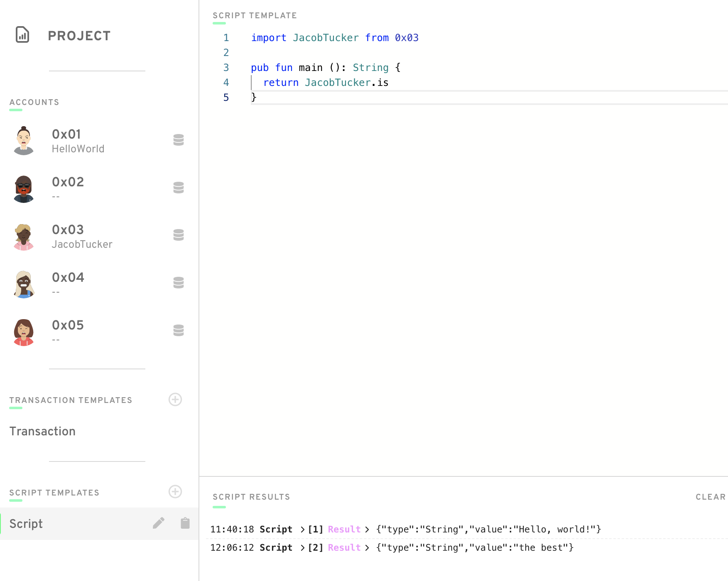Select the Script template entry
Image resolution: width=728 pixels, height=581 pixels.
99,524
